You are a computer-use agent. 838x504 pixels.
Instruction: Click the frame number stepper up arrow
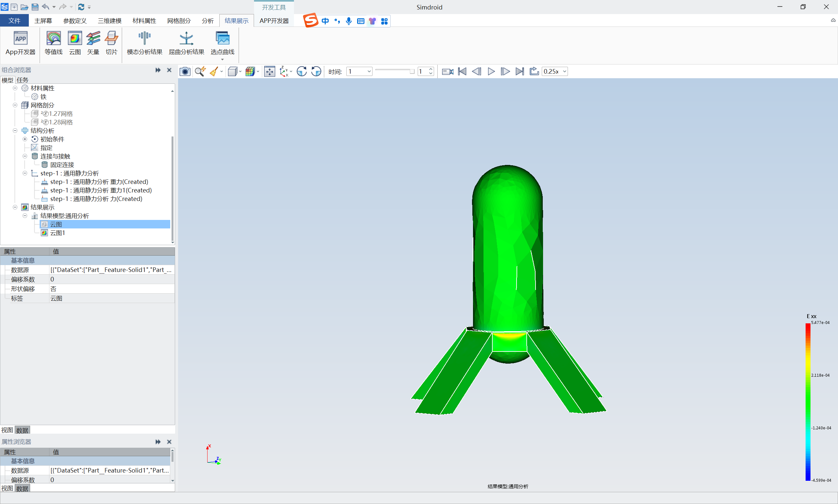(x=431, y=69)
